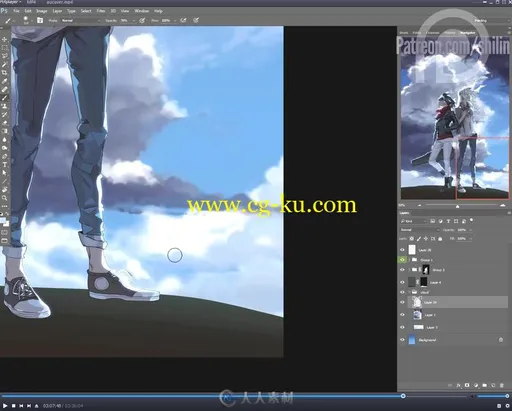Stop video playback

[13, 406]
